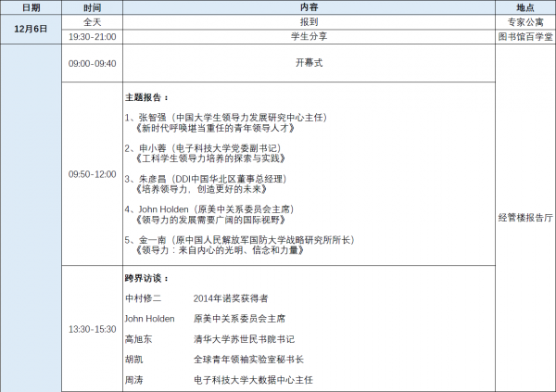Select the 09:50-12:00 time cell
This screenshot has height=392, width=556.
tap(92, 173)
